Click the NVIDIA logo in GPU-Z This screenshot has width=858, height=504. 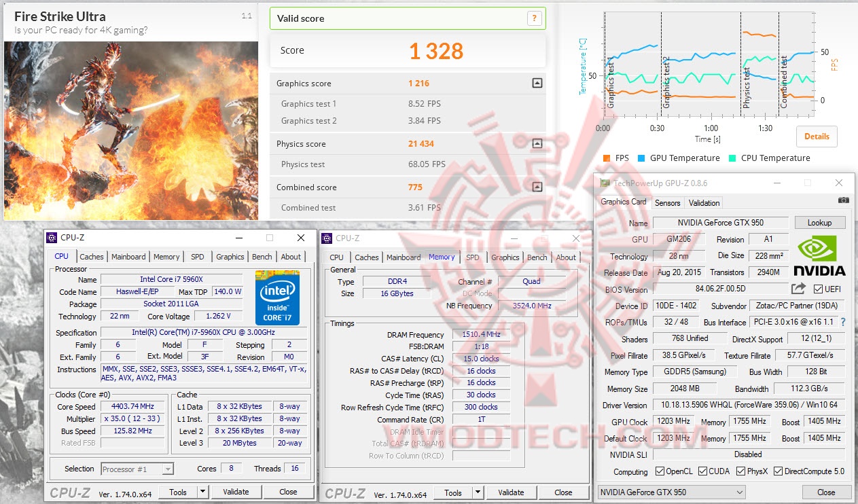pyautogui.click(x=820, y=255)
